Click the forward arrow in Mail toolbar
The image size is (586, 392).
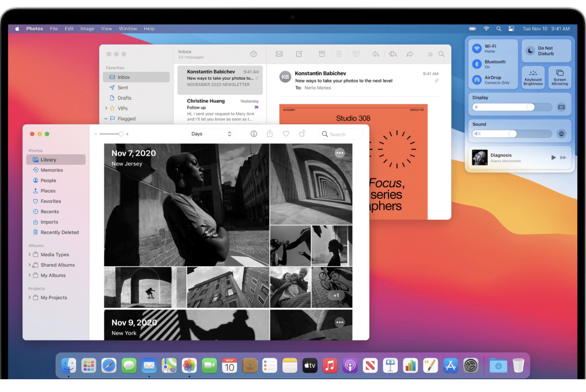pos(410,54)
